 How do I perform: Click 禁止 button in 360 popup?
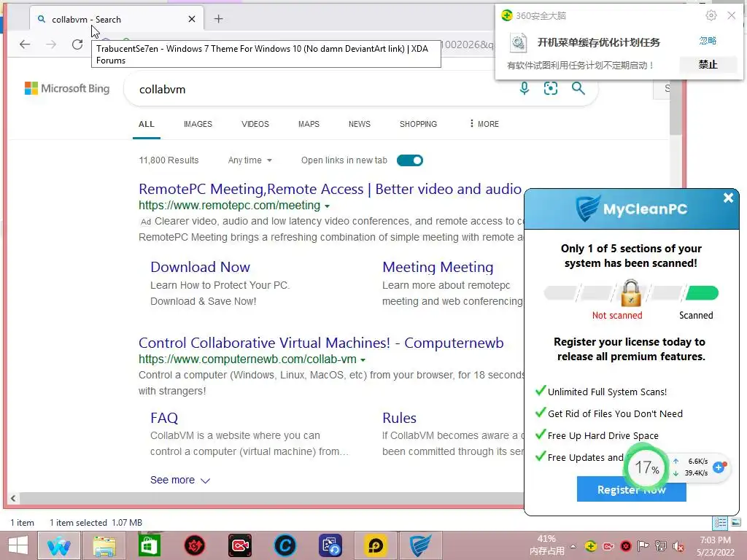click(708, 64)
